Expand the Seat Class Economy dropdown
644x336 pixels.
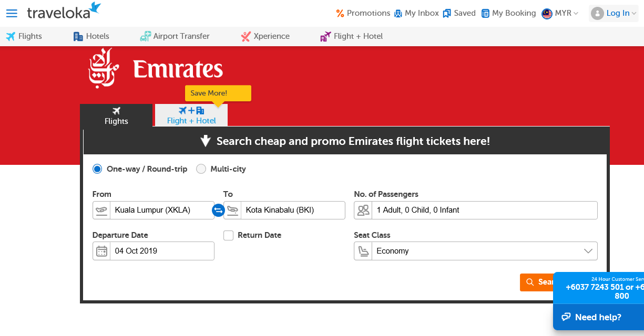click(x=476, y=251)
